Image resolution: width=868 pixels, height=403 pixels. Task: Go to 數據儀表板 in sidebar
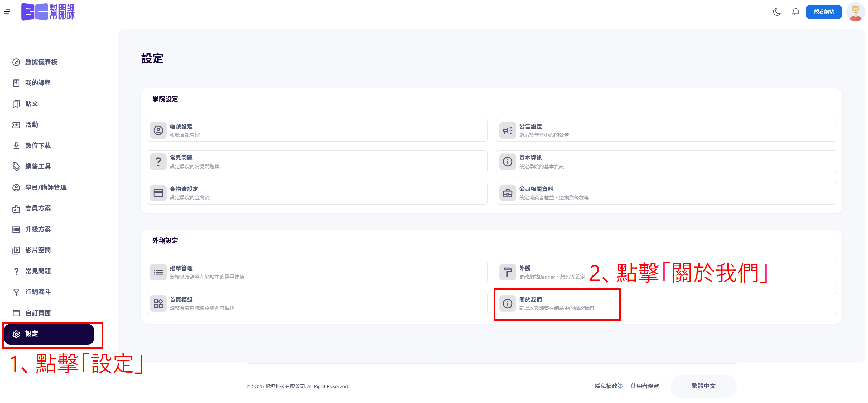coord(41,62)
